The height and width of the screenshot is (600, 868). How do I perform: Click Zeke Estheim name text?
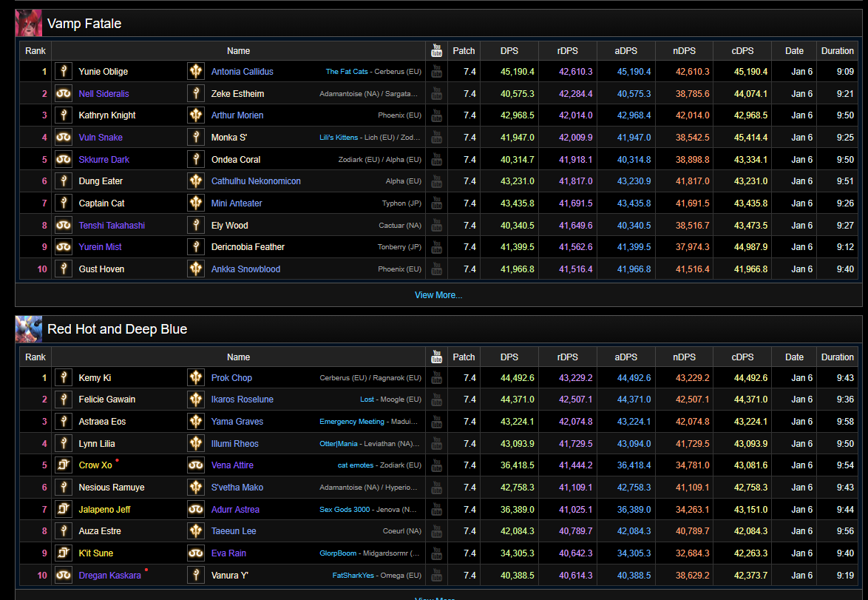pyautogui.click(x=237, y=94)
